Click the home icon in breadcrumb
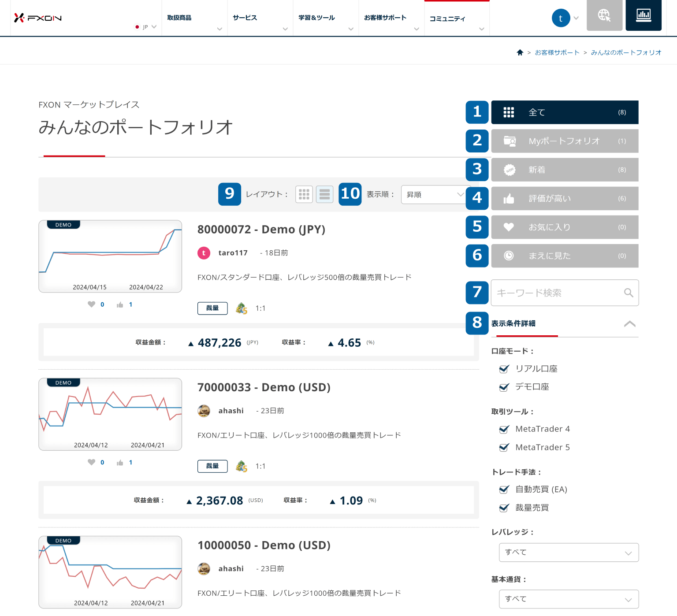Screen dimensions: 677x616 click(x=520, y=52)
